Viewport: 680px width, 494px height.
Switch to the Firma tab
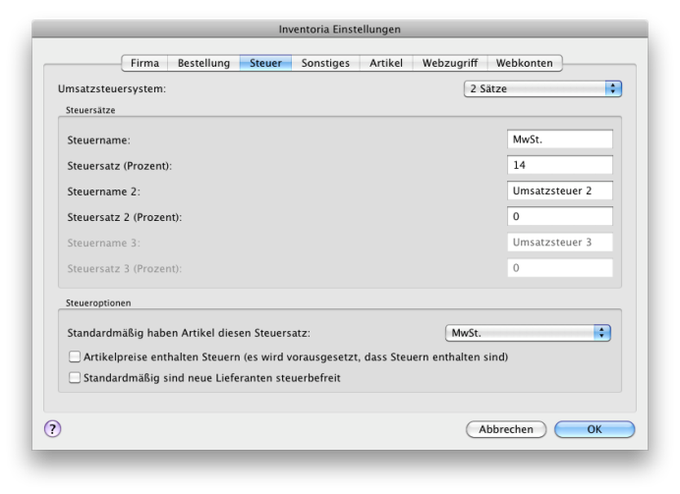145,63
